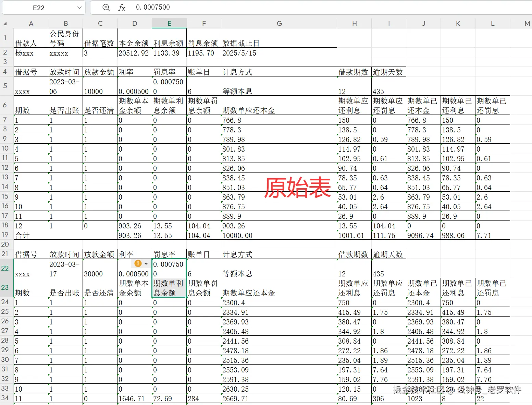Click cell 2669.71 in column G
This screenshot has width=532, height=405.
click(x=279, y=398)
